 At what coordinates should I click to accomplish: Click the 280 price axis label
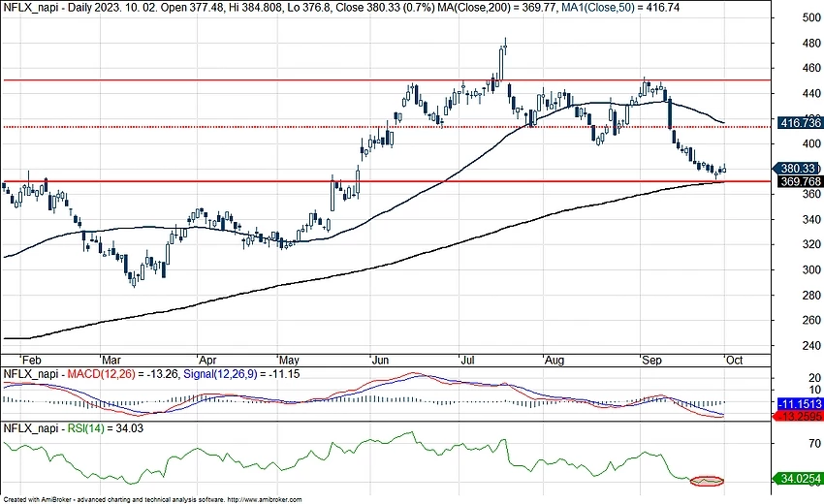811,296
